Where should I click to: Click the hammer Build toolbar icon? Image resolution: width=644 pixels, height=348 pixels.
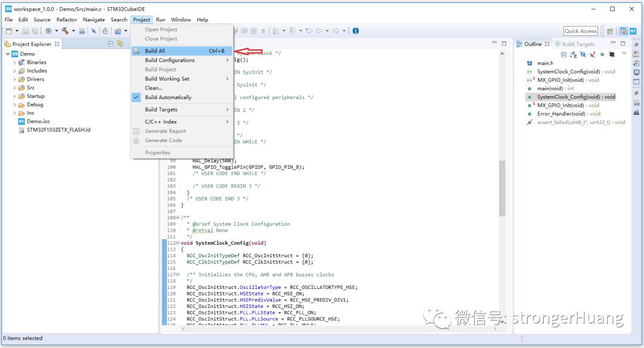click(x=65, y=31)
